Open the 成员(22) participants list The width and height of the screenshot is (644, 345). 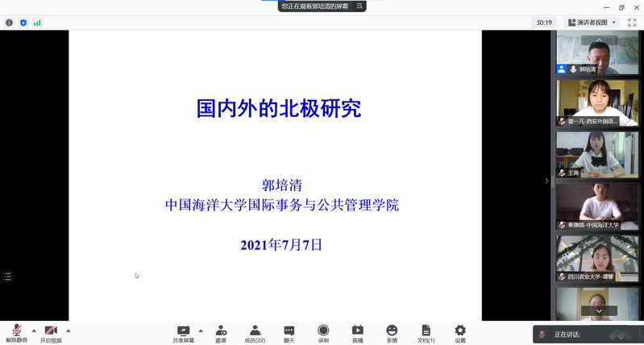(255, 331)
